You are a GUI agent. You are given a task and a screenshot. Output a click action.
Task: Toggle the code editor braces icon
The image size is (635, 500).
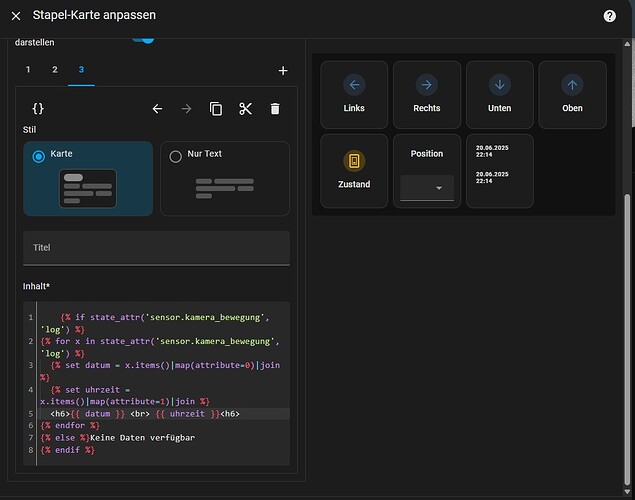38,108
